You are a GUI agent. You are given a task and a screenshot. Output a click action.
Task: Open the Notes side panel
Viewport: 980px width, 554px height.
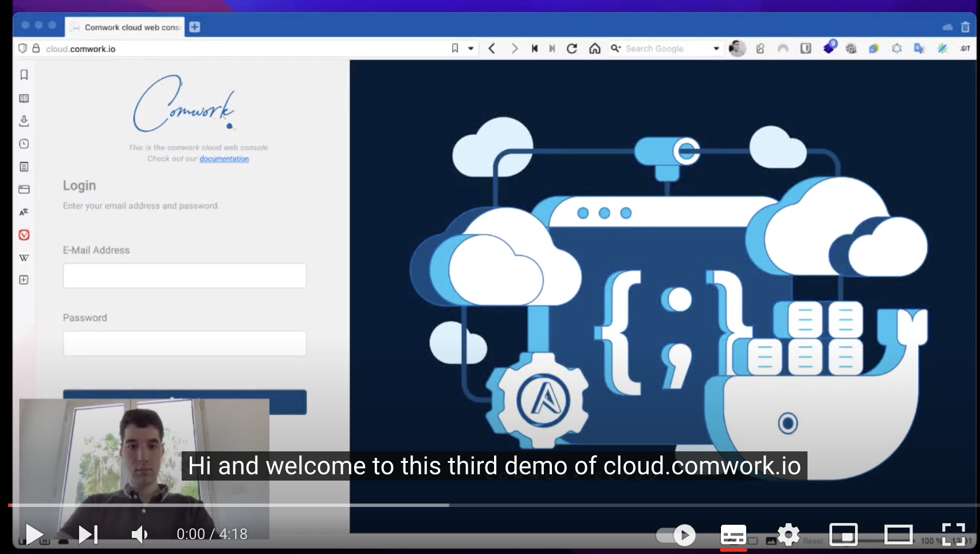tap(24, 166)
